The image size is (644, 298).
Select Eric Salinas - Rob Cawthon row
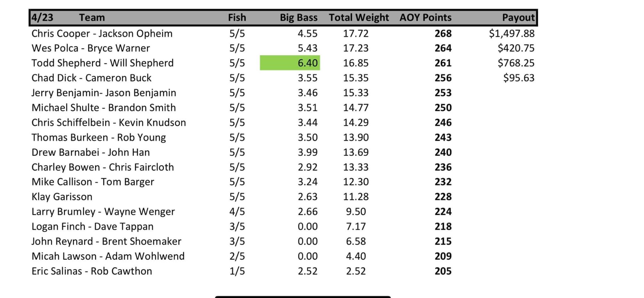click(x=91, y=271)
